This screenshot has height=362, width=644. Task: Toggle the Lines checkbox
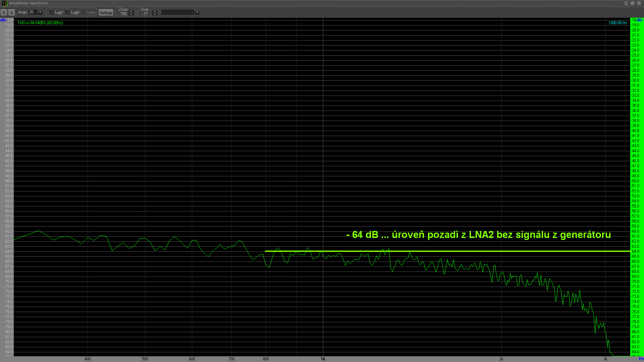point(84,12)
